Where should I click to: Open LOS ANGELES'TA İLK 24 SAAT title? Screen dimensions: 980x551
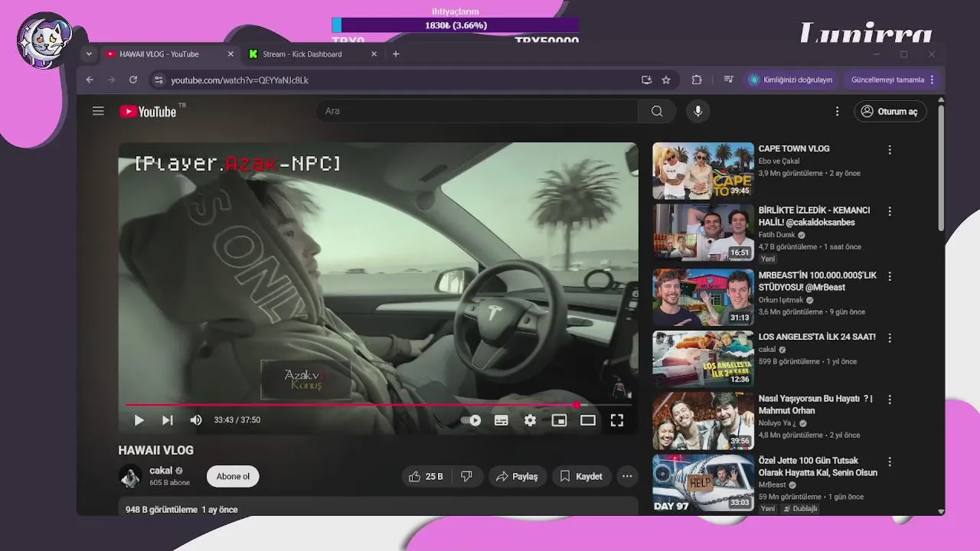[817, 337]
